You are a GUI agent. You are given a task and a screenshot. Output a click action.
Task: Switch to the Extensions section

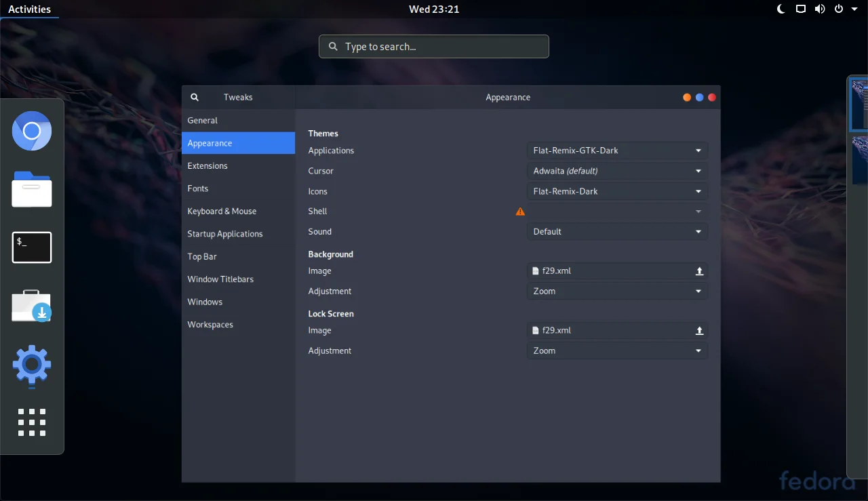click(x=238, y=166)
